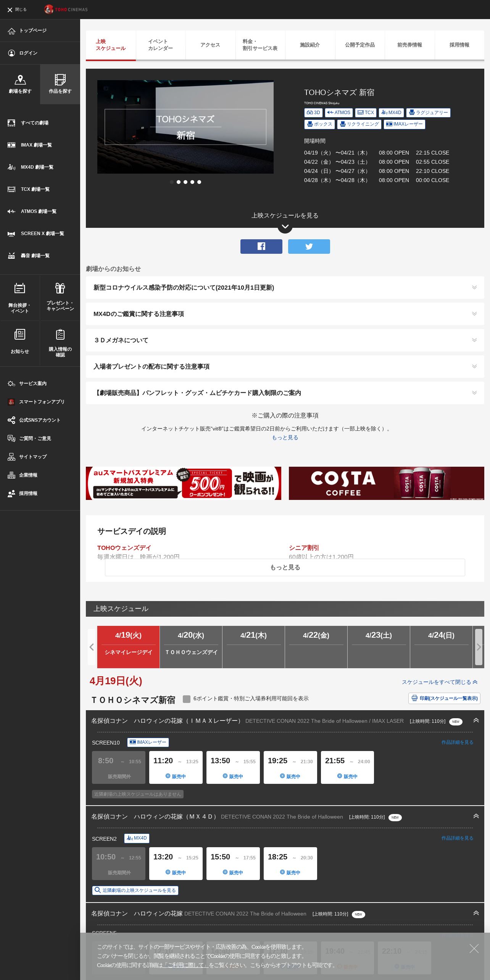Switch to 公開予定作品 tab
The height and width of the screenshot is (980, 490).
pos(360,45)
